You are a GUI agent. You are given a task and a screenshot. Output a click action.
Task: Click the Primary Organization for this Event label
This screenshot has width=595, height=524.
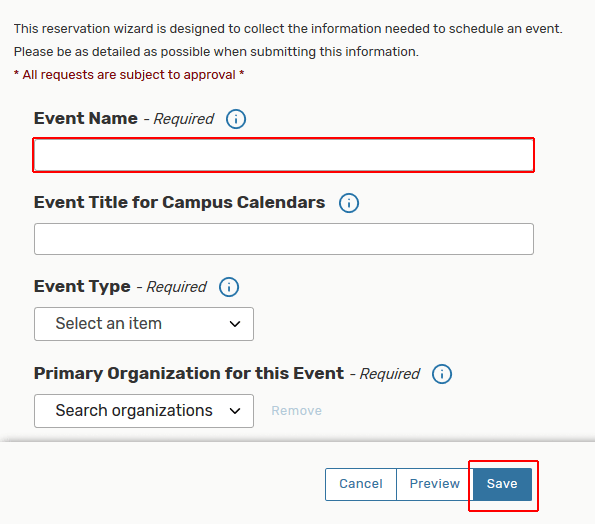[x=189, y=373]
